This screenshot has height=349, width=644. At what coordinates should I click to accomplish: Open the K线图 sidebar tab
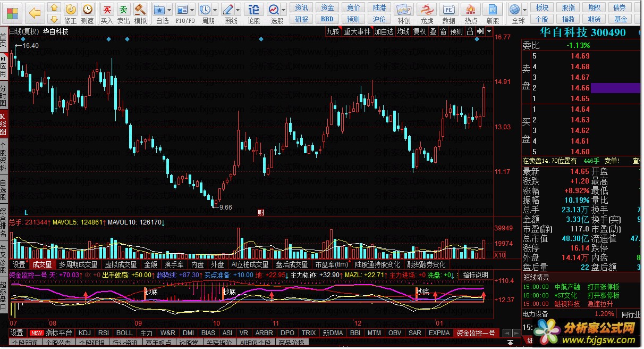[3, 123]
